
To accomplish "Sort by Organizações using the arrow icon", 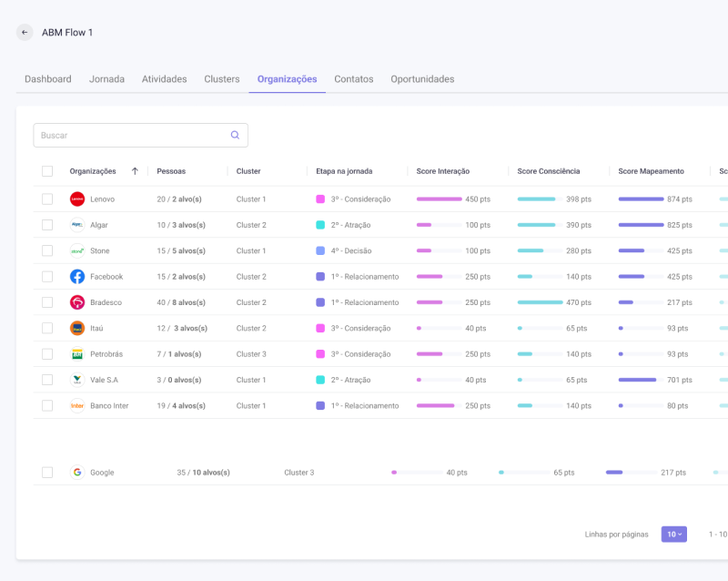I will (x=135, y=171).
